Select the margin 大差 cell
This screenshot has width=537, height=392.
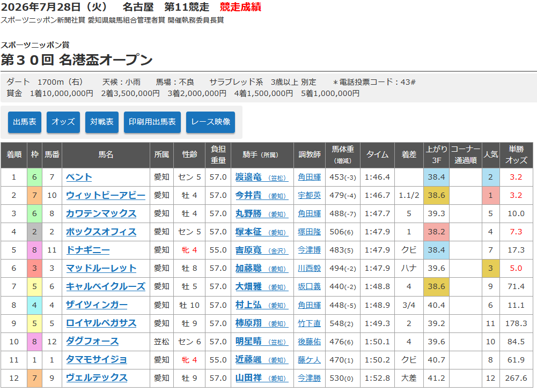409,378
